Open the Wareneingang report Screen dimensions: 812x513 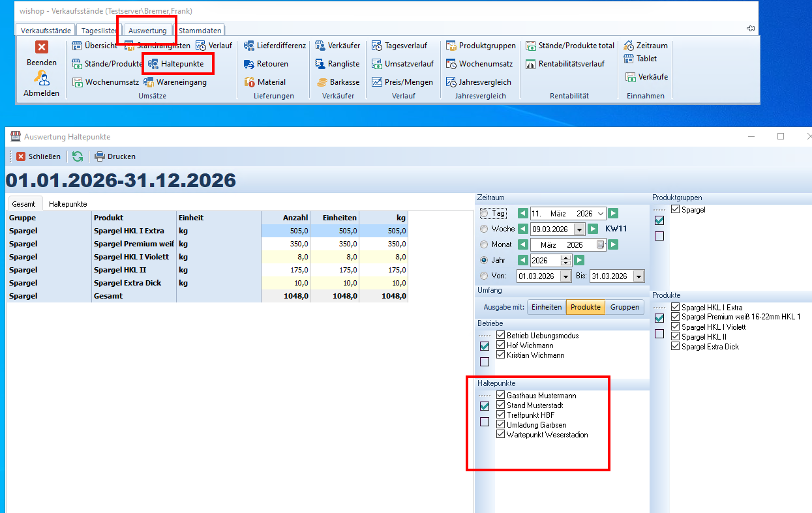point(175,82)
